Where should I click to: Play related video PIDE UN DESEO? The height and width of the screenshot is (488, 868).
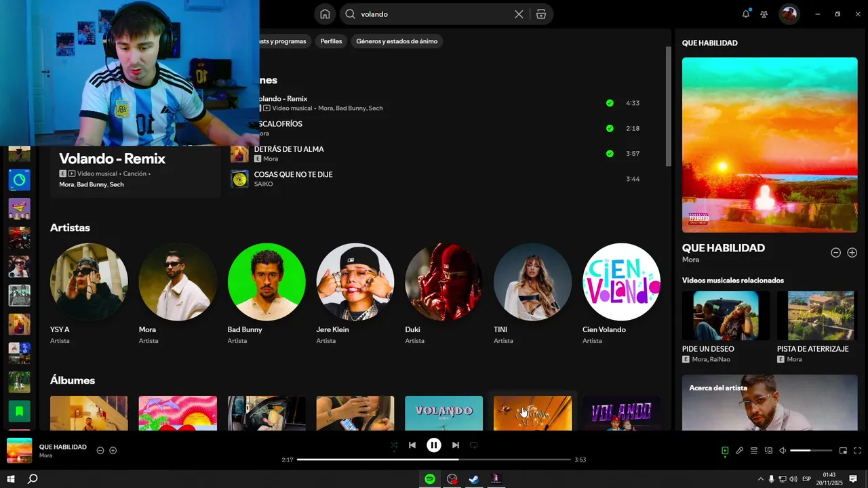[x=726, y=316]
